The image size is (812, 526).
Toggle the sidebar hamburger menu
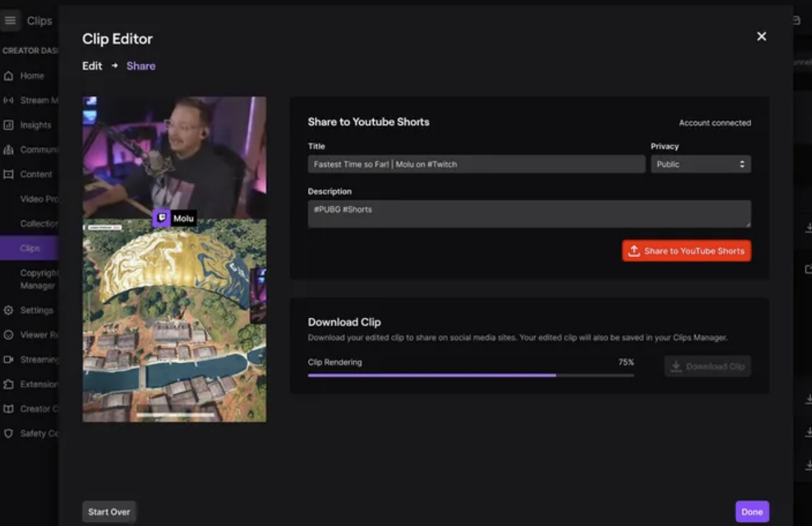10,20
